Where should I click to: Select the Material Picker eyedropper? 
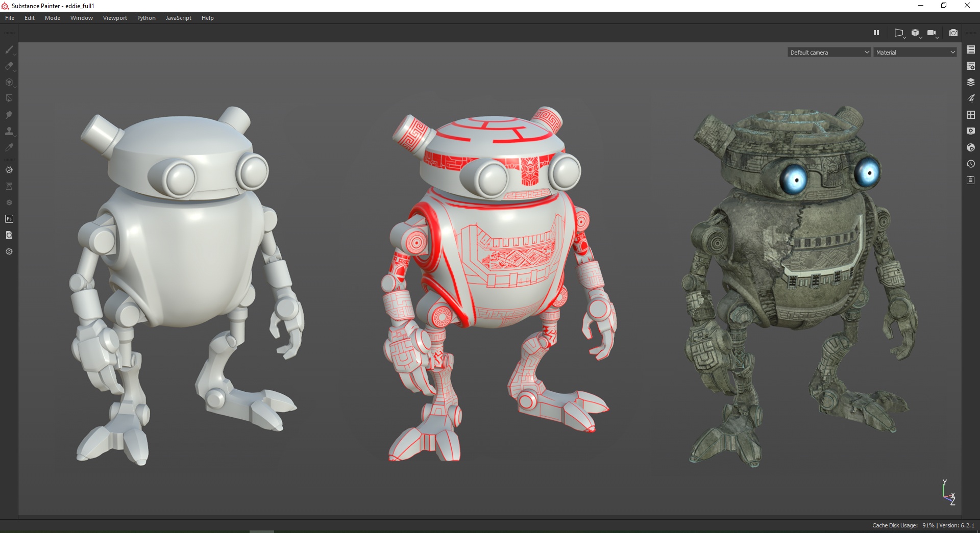click(x=9, y=147)
